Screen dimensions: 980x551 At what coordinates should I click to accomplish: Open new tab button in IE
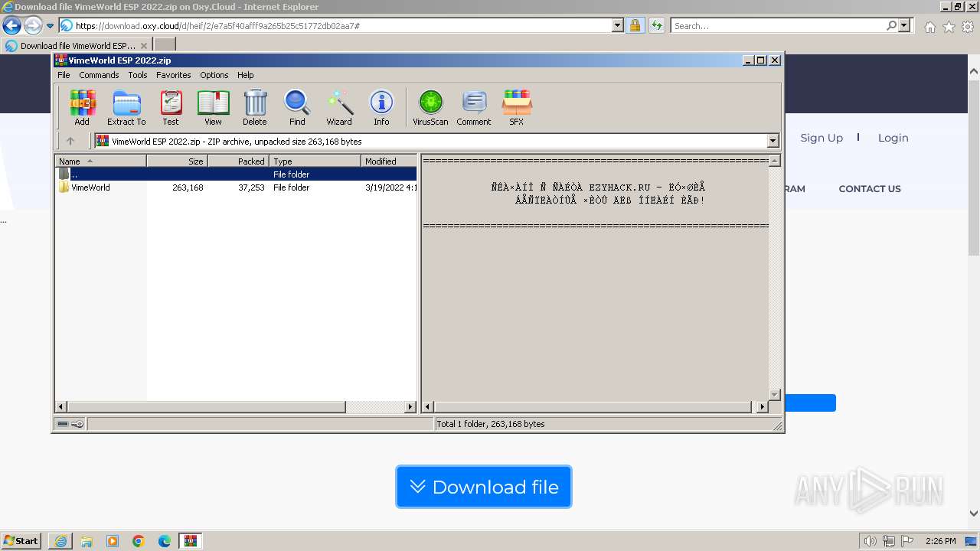[x=165, y=45]
